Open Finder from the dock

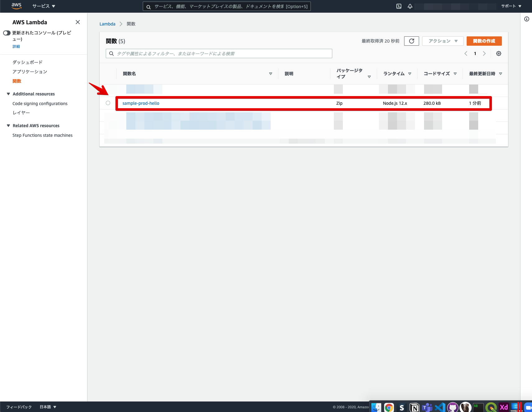pos(376,407)
